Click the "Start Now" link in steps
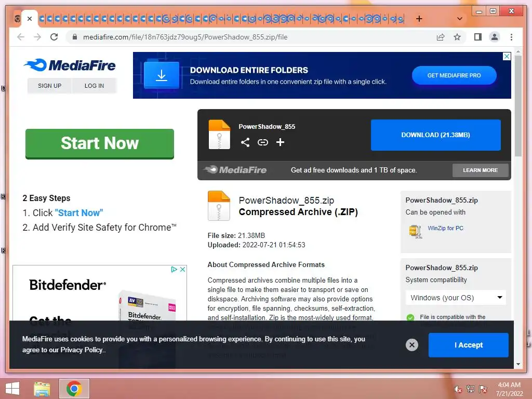 tap(79, 212)
